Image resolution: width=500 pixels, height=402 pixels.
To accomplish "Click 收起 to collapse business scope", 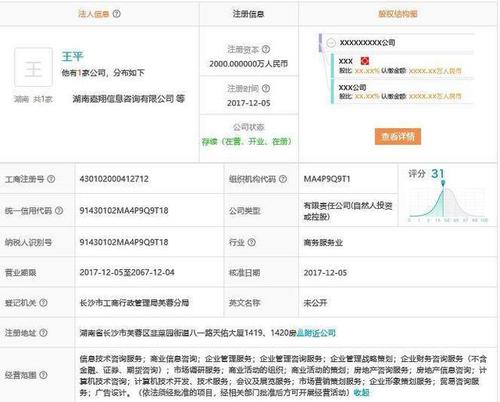I will tap(361, 393).
